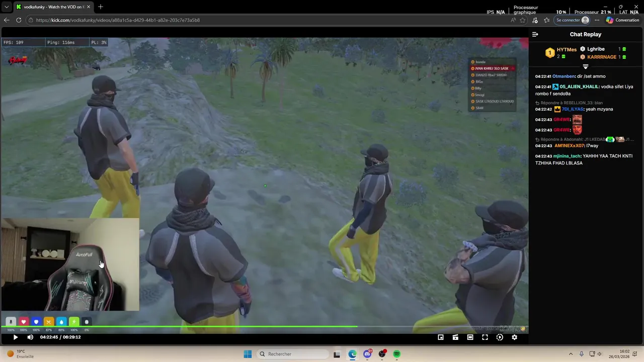Open 05_ALIEN_KHALIL's chat username
This screenshot has width=644, height=362.
tap(579, 86)
